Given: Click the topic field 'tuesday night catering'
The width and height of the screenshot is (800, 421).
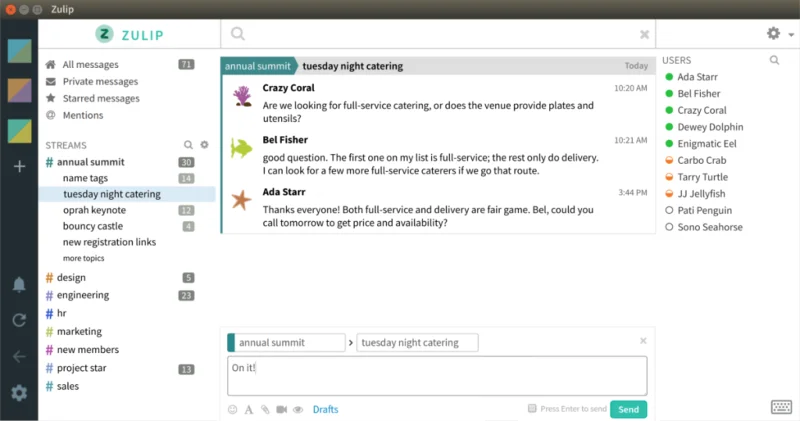Looking at the screenshot, I should [417, 342].
